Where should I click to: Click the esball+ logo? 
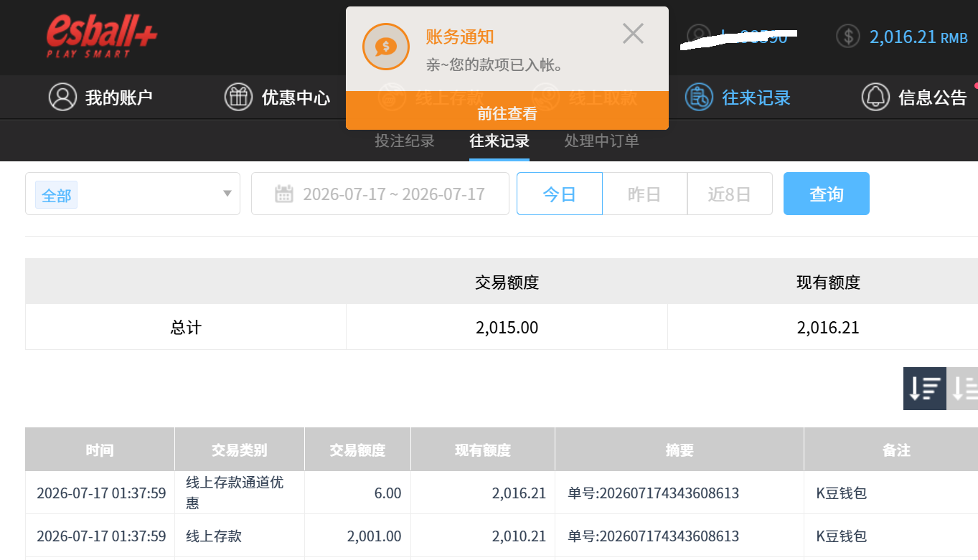101,36
